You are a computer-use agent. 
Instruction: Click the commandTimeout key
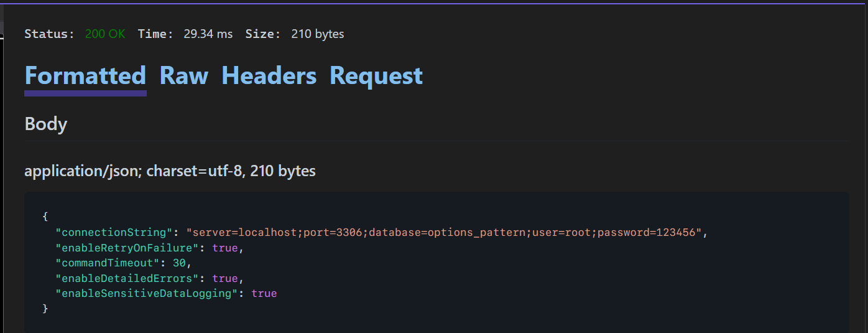(108, 263)
